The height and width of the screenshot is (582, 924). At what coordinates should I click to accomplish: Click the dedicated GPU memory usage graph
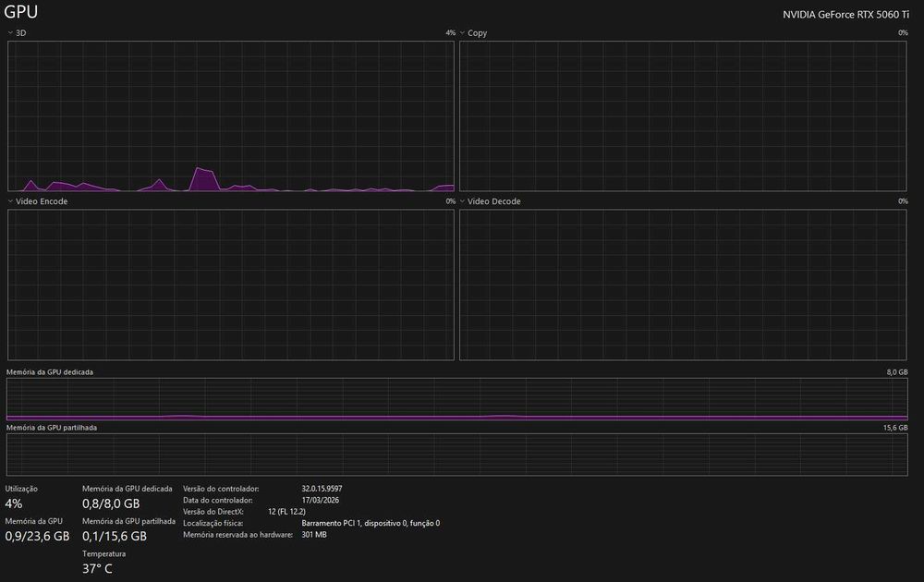click(x=456, y=399)
